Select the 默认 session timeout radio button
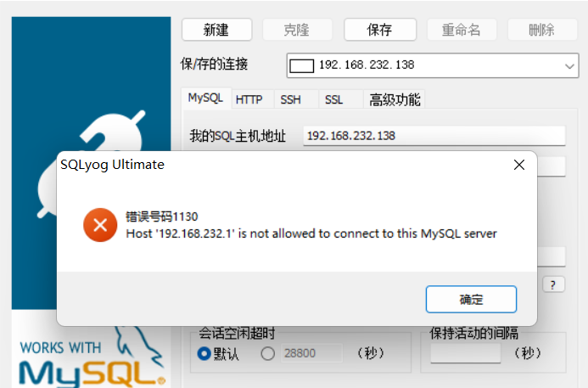Image resolution: width=588 pixels, height=388 pixels. tap(204, 353)
